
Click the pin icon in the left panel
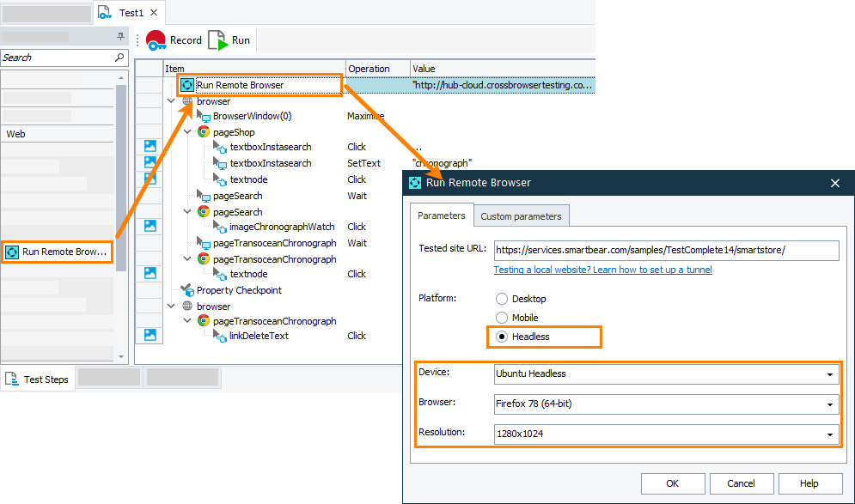coord(120,37)
